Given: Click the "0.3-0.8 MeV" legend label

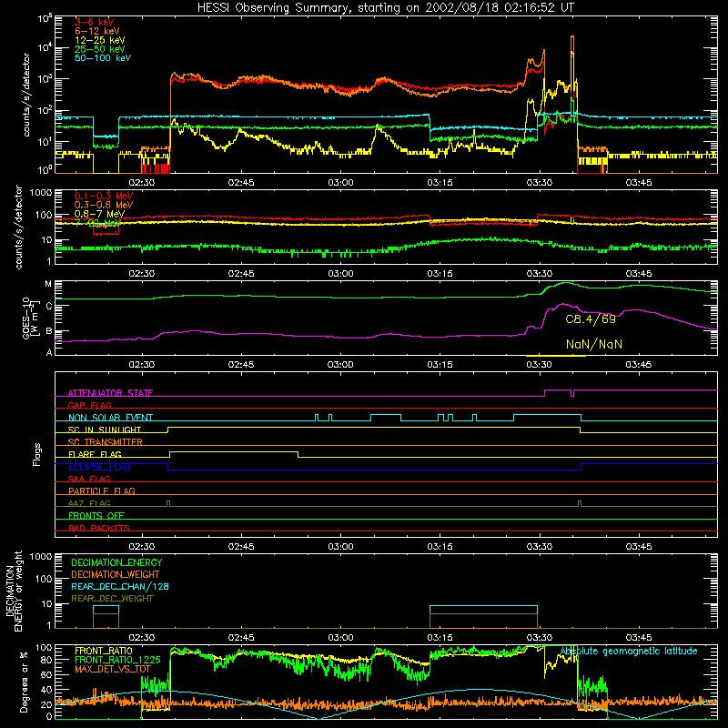Looking at the screenshot, I should 104,205.
